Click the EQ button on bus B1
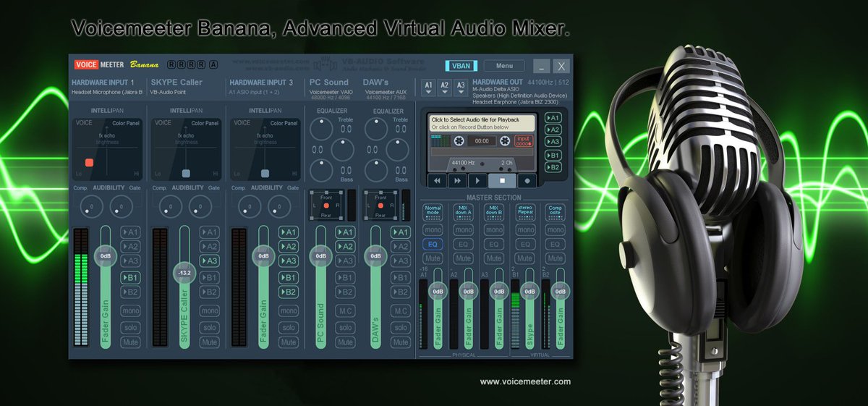 [524, 245]
